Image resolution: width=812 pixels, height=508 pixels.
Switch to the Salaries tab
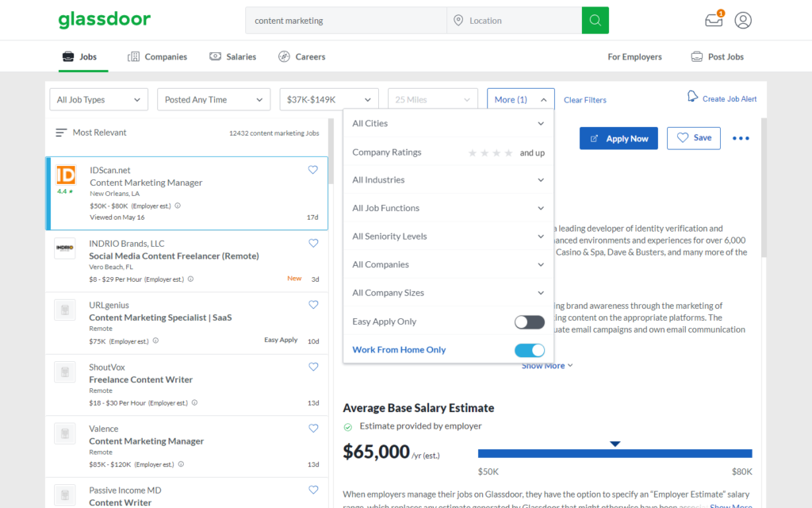(x=232, y=56)
